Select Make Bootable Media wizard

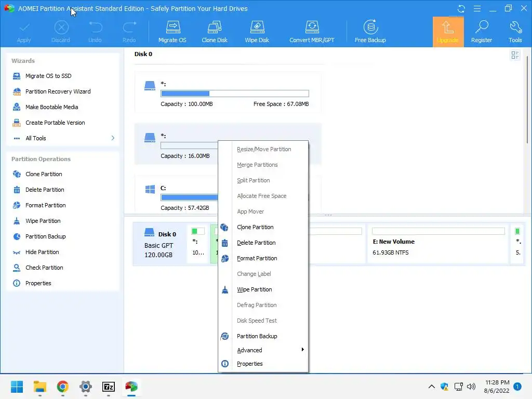point(51,107)
